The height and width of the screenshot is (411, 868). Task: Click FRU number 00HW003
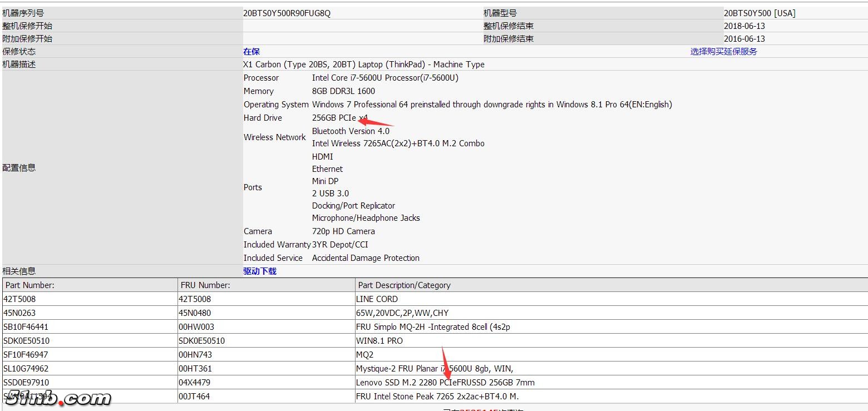[x=196, y=327]
